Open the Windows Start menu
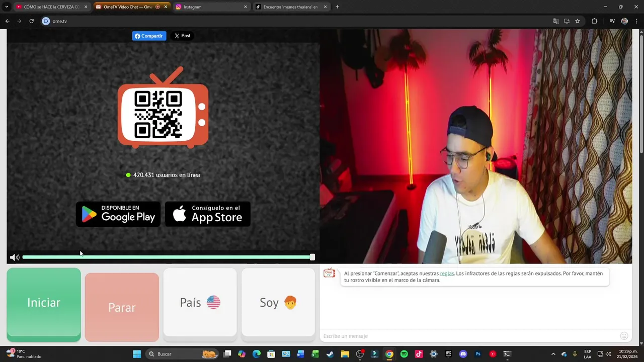 [x=137, y=354]
